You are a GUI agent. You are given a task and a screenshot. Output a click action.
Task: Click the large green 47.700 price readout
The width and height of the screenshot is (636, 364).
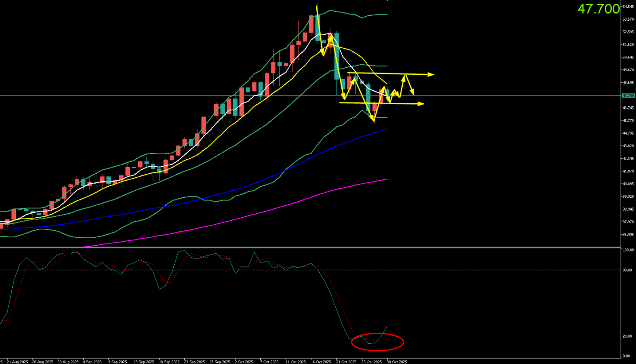coord(598,9)
